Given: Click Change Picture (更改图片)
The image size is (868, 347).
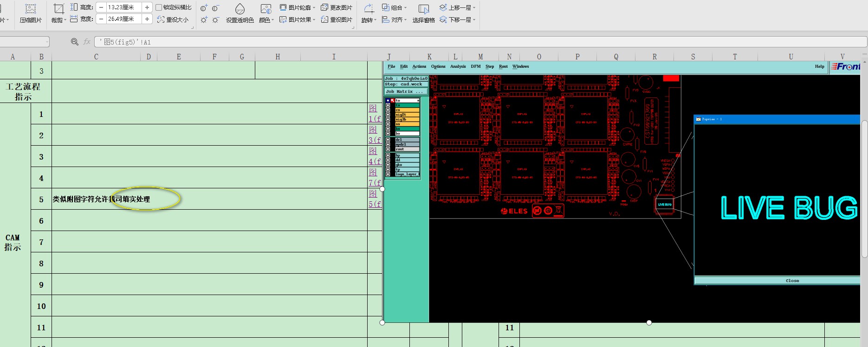Looking at the screenshot, I should pos(337,7).
